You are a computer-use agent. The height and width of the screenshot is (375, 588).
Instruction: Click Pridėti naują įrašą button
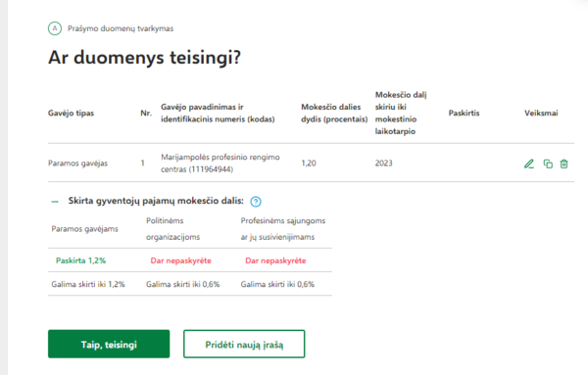pyautogui.click(x=244, y=344)
